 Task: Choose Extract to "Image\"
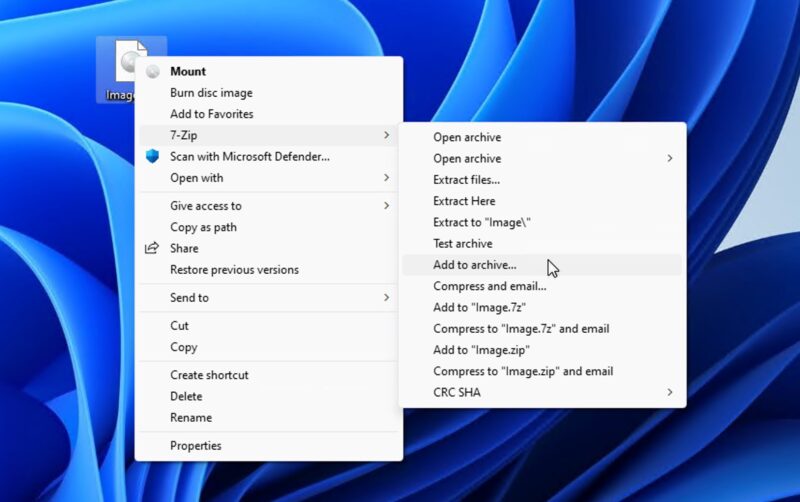tap(542, 222)
